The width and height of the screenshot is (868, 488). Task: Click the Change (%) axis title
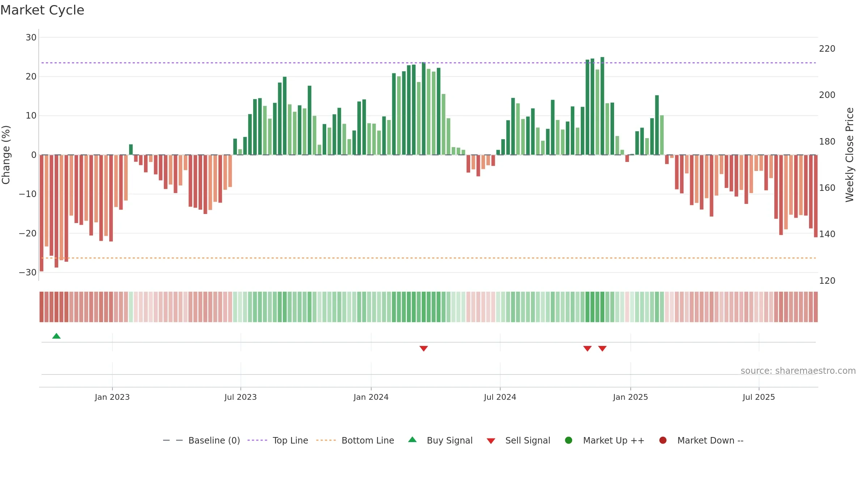click(6, 155)
